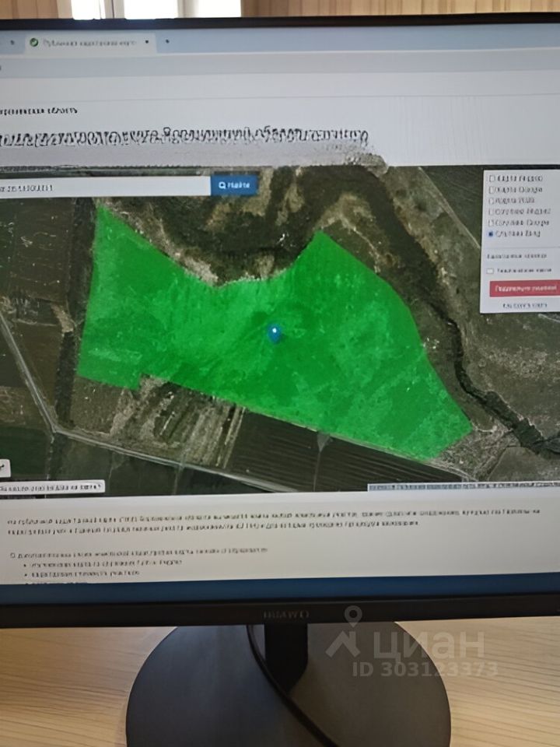This screenshot has height=747, width=560.
Task: Select the second layer option, Google map
Action: (492, 190)
